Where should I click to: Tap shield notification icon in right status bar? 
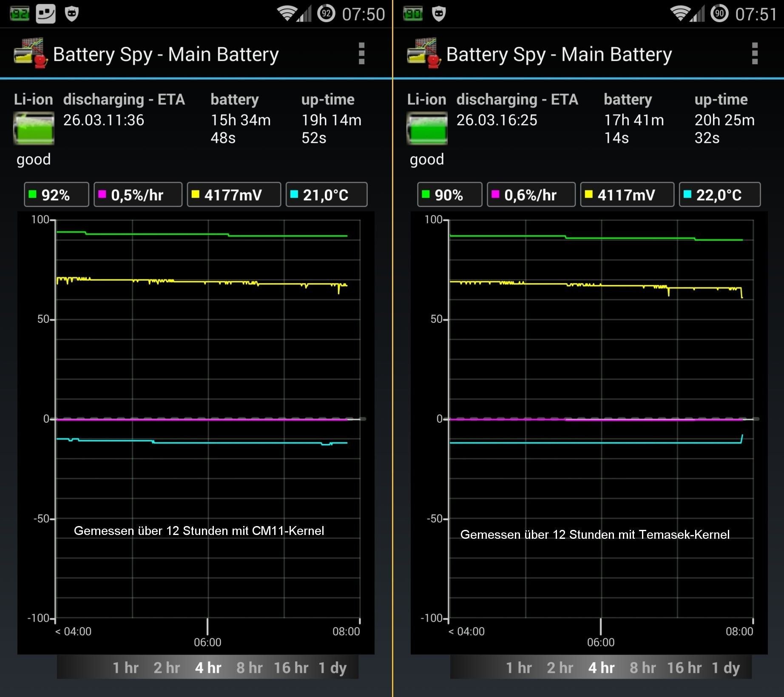[x=438, y=14]
